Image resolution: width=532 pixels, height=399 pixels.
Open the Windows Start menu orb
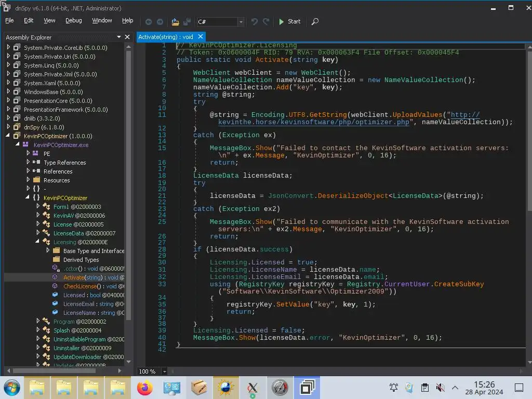[x=11, y=388]
